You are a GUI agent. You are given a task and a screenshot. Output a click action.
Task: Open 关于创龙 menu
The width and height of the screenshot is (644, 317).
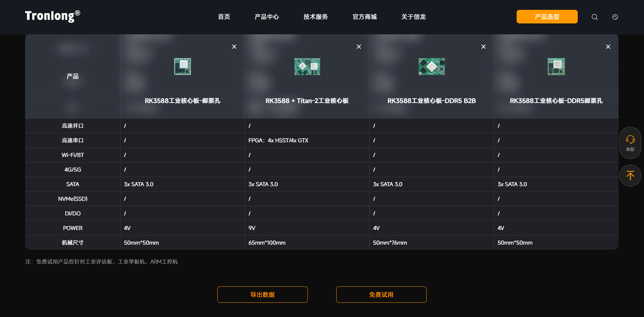pyautogui.click(x=413, y=17)
